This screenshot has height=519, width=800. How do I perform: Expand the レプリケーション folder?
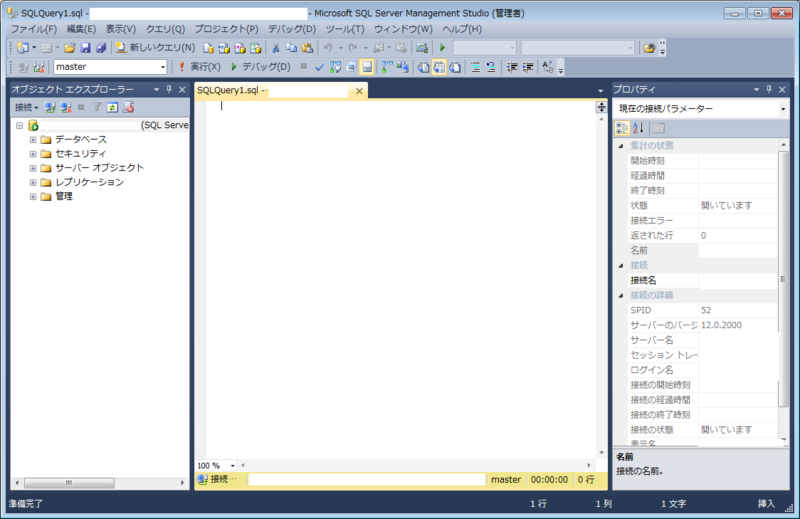pyautogui.click(x=33, y=182)
